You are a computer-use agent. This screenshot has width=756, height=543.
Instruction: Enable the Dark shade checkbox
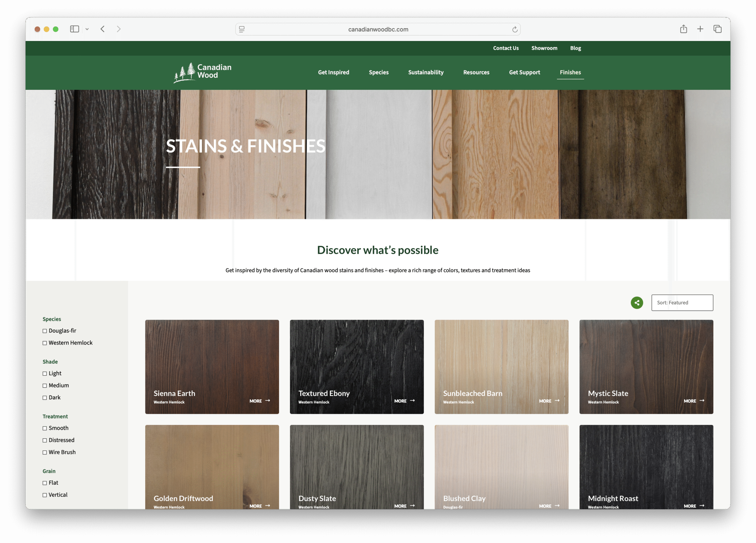[x=45, y=398]
